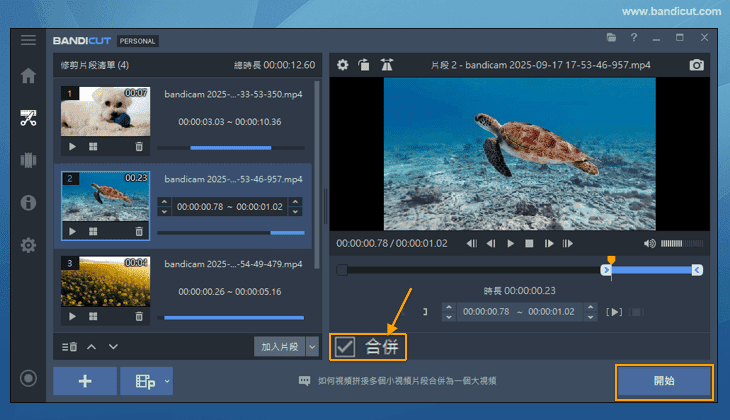Open the hamburger menu
Image resolution: width=730 pixels, height=420 pixels.
coord(28,40)
